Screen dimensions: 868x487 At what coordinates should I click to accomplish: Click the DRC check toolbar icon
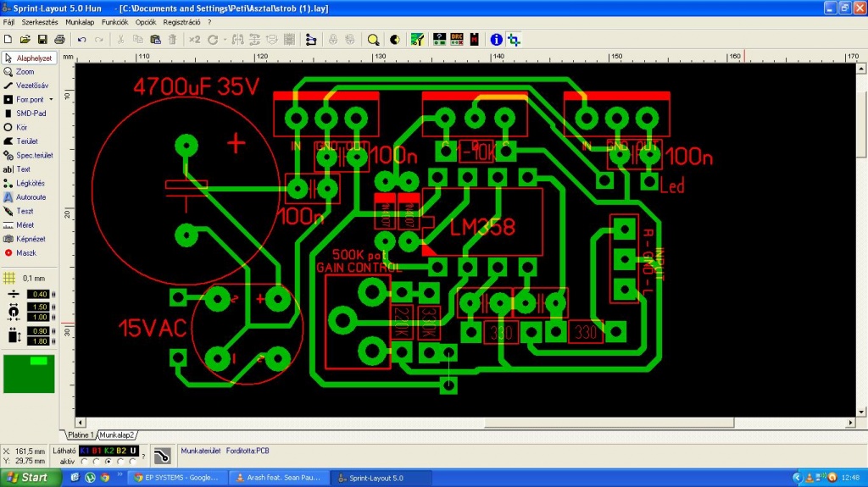point(457,39)
